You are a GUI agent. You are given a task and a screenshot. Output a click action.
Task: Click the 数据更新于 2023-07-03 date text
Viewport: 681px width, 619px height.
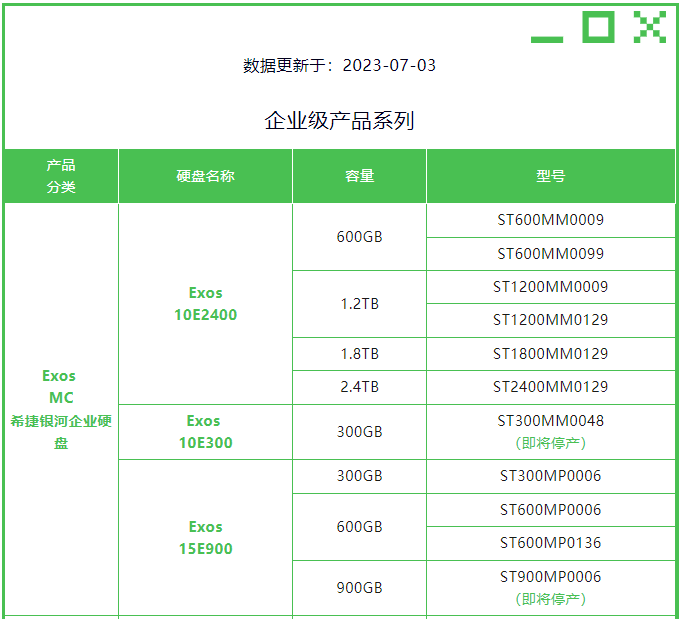pos(339,66)
